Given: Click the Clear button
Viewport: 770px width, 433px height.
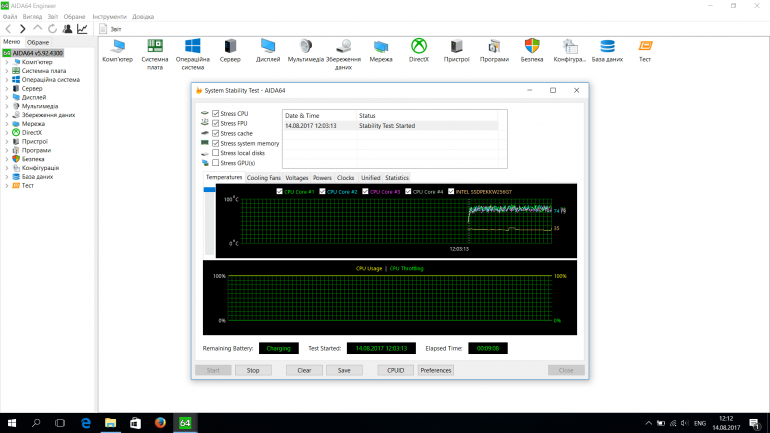Looking at the screenshot, I should click(x=304, y=370).
